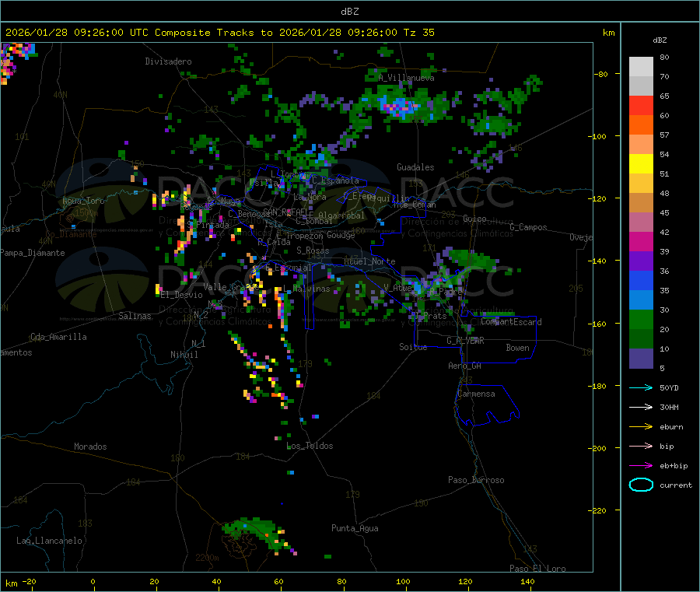This screenshot has height=592, width=700.
Task: Click the 'Paso_Barroso' map label
Action: 476,480
